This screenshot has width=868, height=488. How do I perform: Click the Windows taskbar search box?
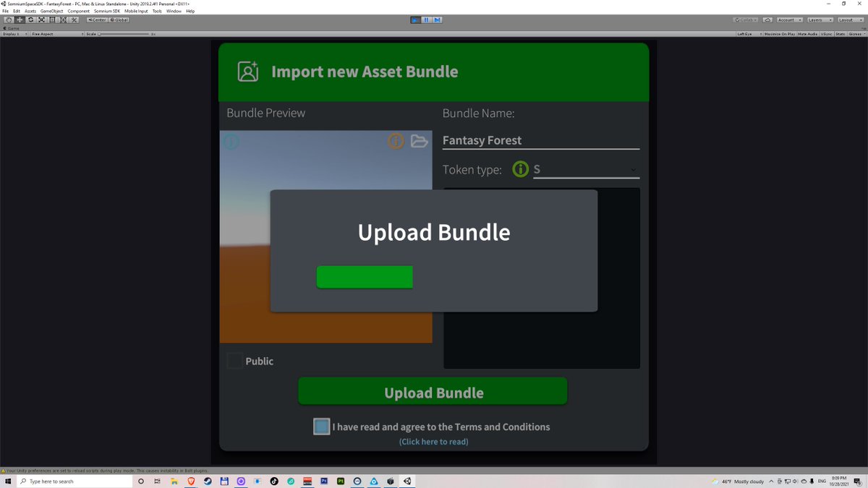[75, 481]
